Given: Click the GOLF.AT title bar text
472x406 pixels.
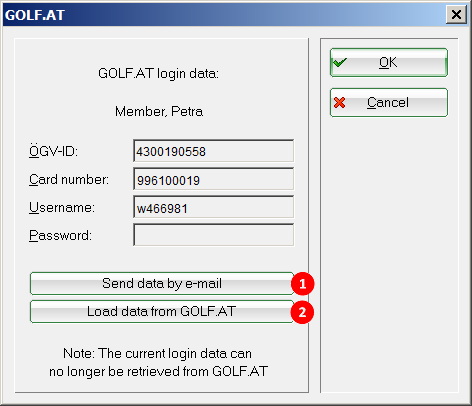Looking at the screenshot, I should pos(35,15).
